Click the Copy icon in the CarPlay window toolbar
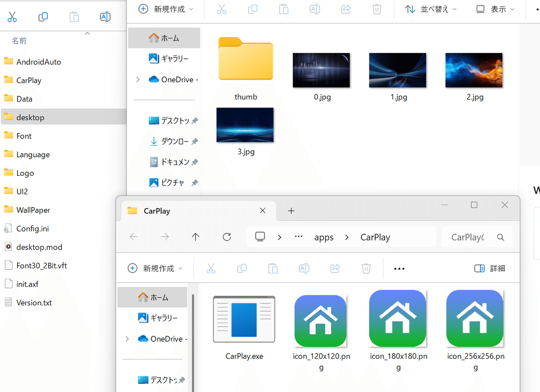Screen dimensions: 540x392 click(x=242, y=268)
